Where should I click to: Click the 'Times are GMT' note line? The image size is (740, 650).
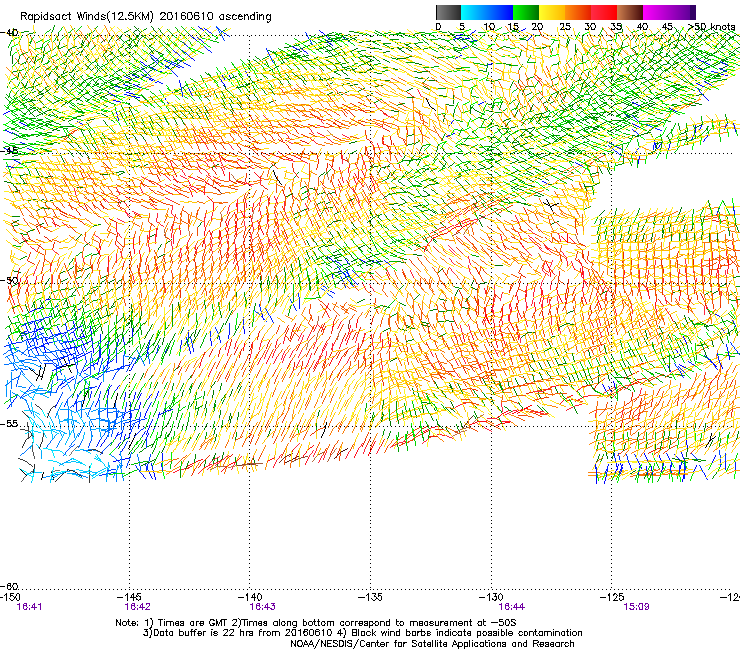coord(316,623)
